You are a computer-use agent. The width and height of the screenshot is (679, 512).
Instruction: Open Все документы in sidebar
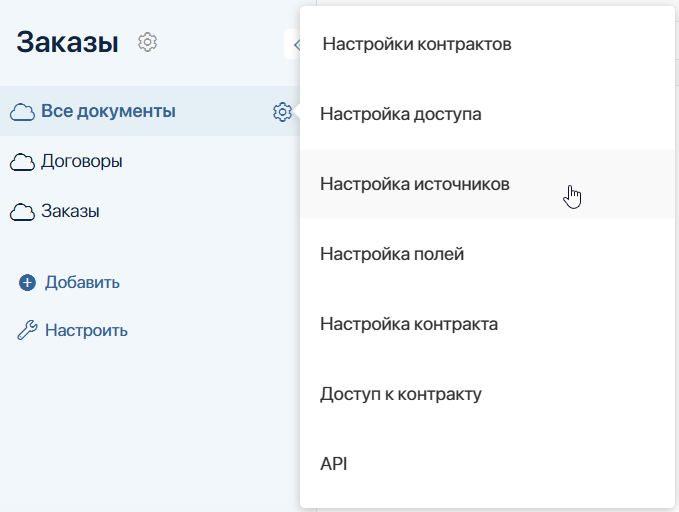click(108, 111)
